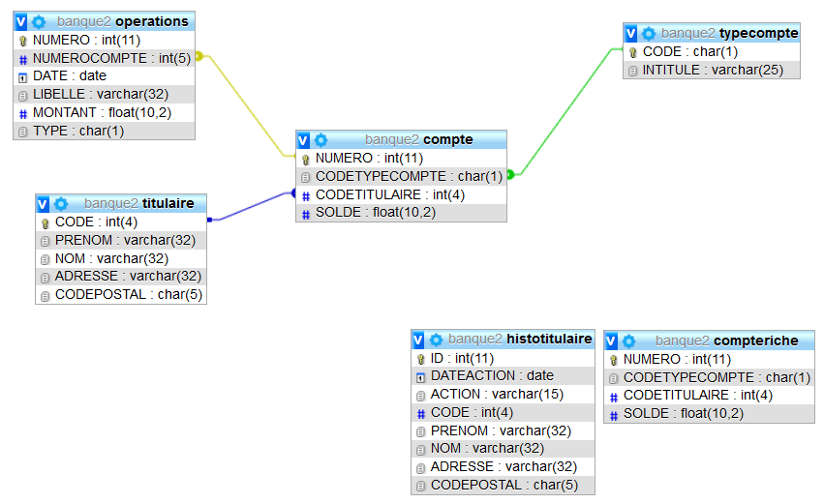The width and height of the screenshot is (824, 504).
Task: Click gear icon on compteriche table
Action: pyautogui.click(x=628, y=341)
